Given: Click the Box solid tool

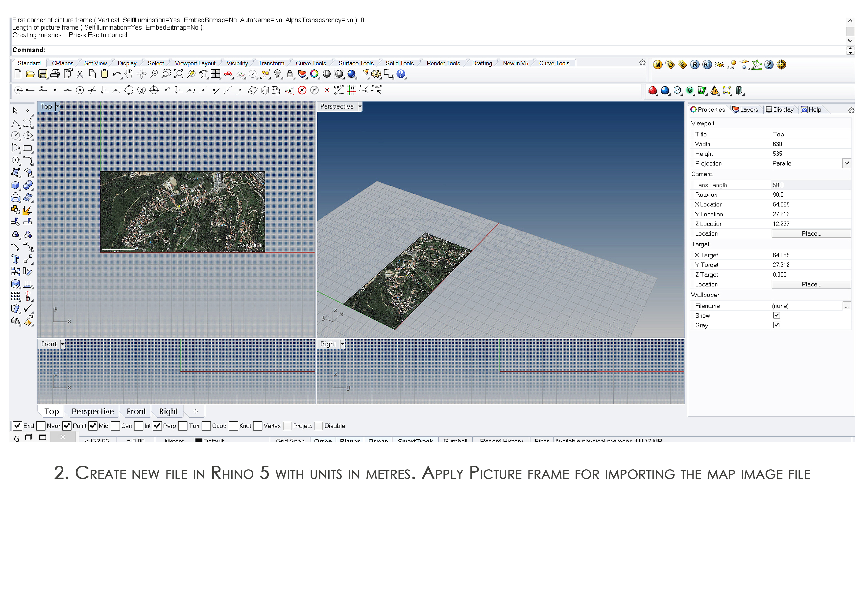Looking at the screenshot, I should point(16,185).
